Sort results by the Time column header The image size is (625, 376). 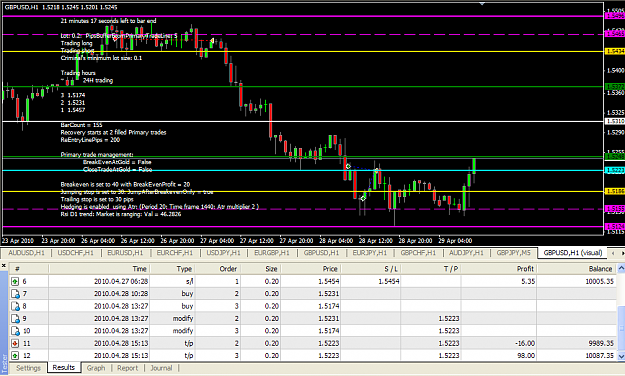[99, 269]
